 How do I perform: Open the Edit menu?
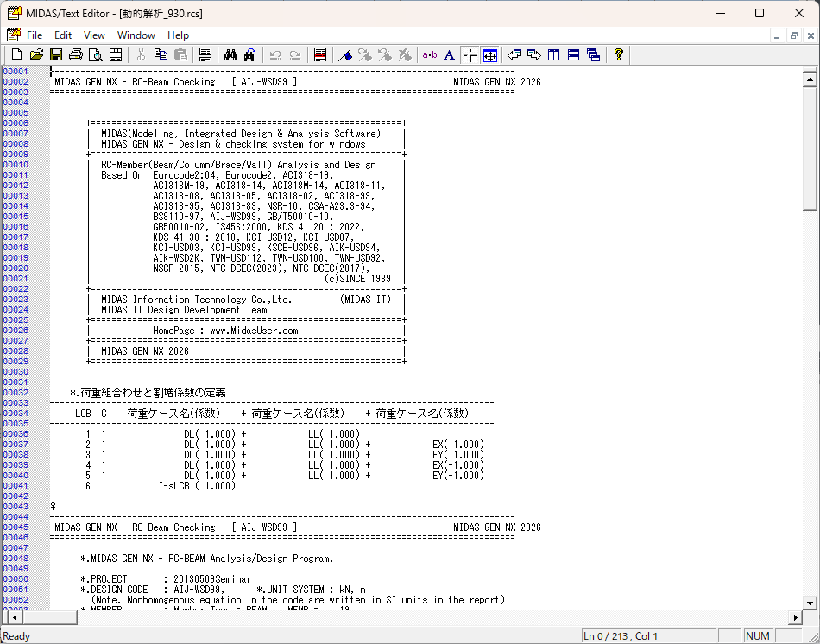pyautogui.click(x=63, y=35)
